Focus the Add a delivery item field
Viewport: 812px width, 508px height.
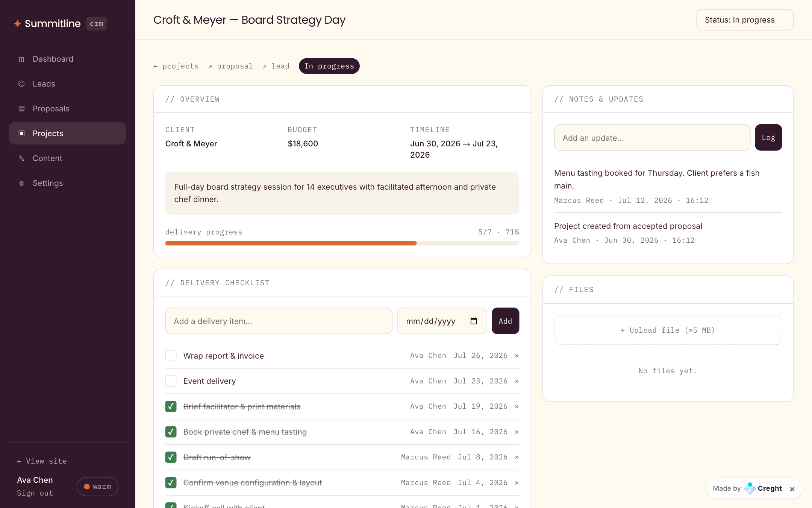[279, 321]
